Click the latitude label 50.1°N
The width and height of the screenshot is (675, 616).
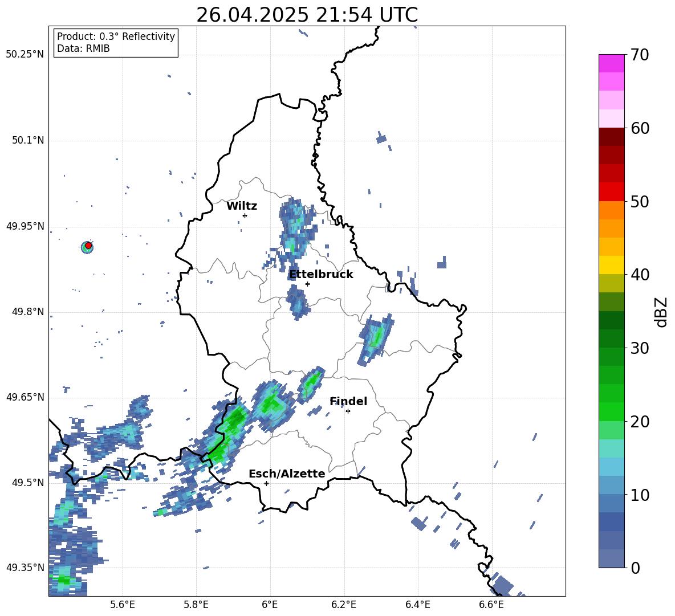28,140
